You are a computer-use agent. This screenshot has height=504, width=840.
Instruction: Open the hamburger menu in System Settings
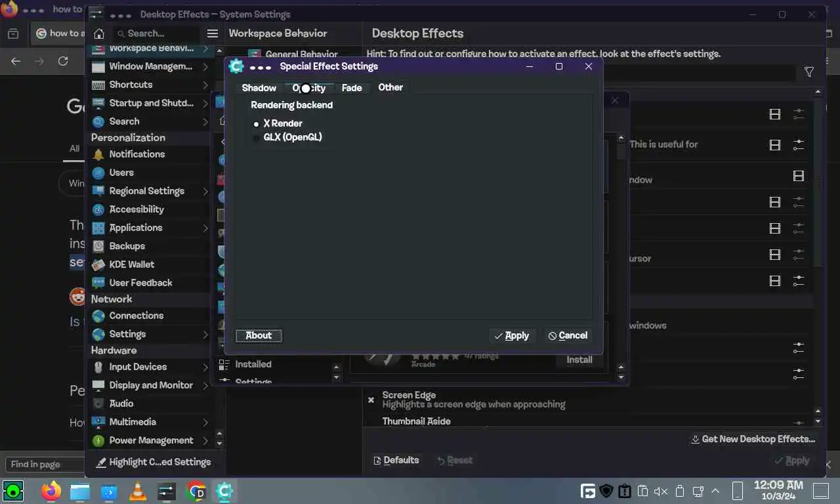[x=212, y=33]
